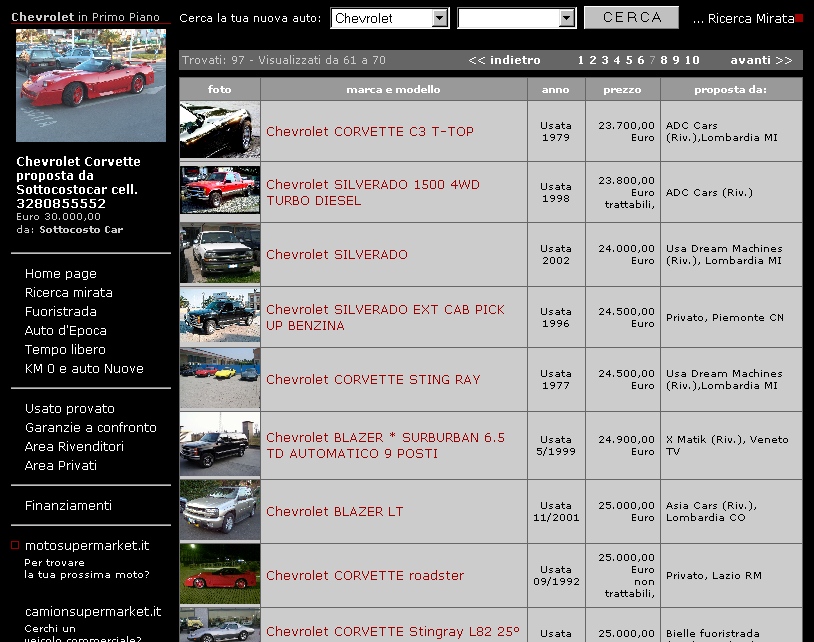Go to results page 5
The image size is (814, 642).
(x=629, y=60)
